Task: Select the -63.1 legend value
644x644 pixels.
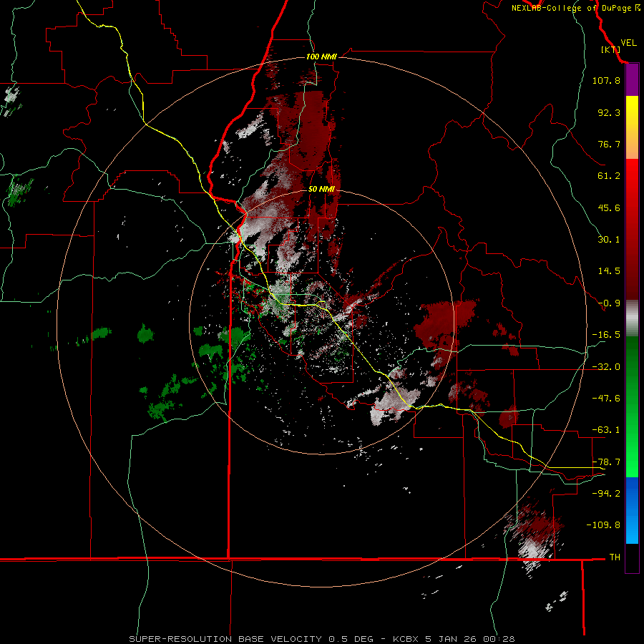Action: click(x=606, y=430)
